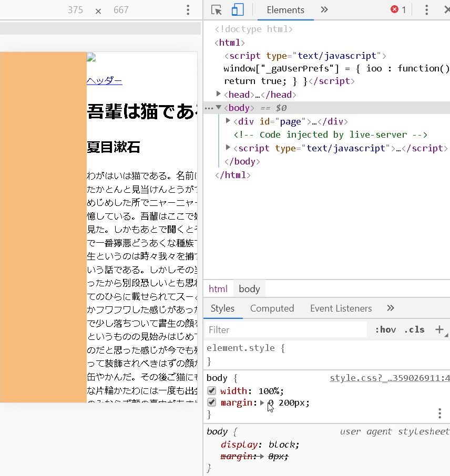Open DevTools customize three-dot menu
450x476 pixels.
pyautogui.click(x=426, y=10)
